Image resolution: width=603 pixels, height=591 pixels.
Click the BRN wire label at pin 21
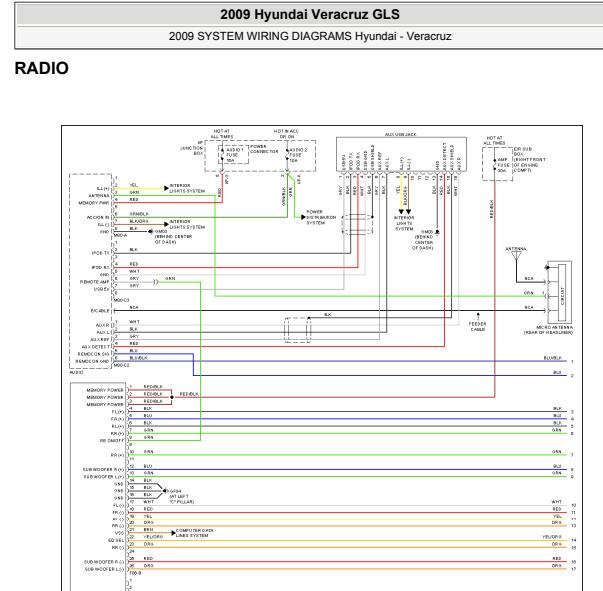click(148, 529)
